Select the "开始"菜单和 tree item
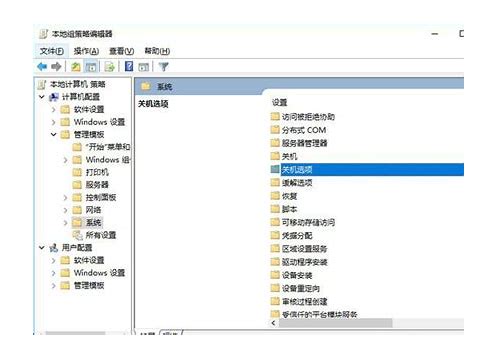Image resolution: width=498 pixels, height=360 pixels. pyautogui.click(x=108, y=147)
